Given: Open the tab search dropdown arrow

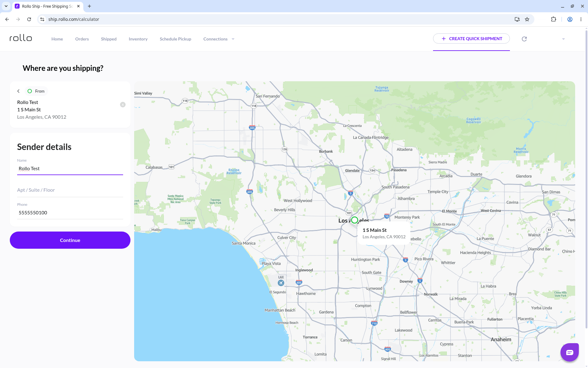Looking at the screenshot, I should pos(6,6).
